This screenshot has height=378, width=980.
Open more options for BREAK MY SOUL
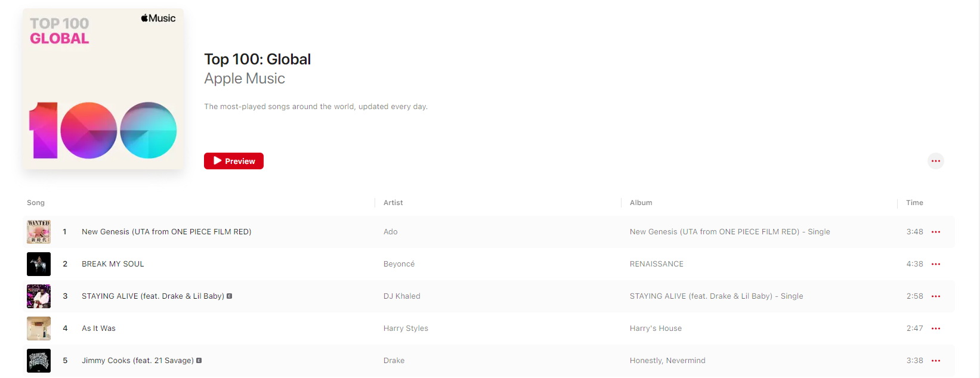[935, 264]
